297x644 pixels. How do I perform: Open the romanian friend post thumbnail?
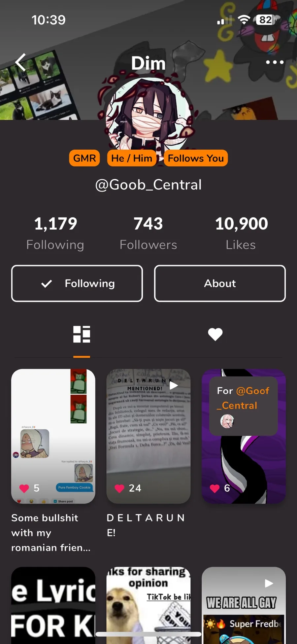pyautogui.click(x=53, y=436)
